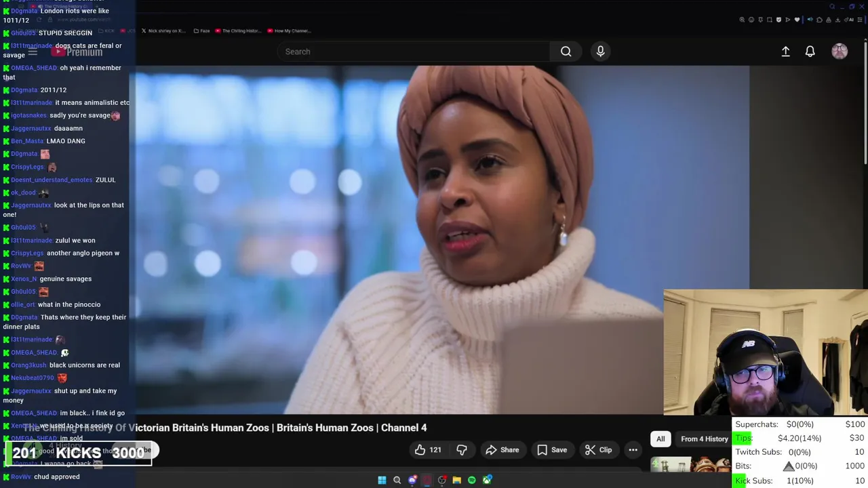868x488 pixels.
Task: Open the Windows Start menu
Action: click(x=382, y=481)
